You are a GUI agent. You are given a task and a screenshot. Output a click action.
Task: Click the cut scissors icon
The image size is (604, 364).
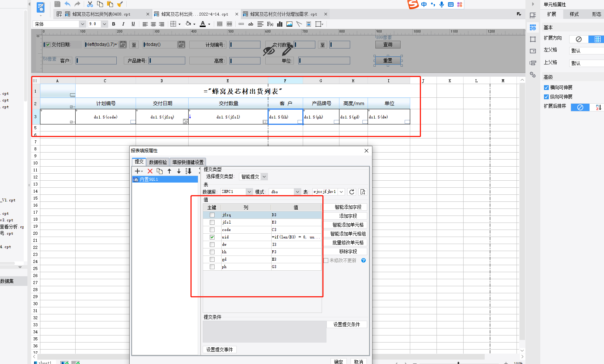click(x=90, y=4)
